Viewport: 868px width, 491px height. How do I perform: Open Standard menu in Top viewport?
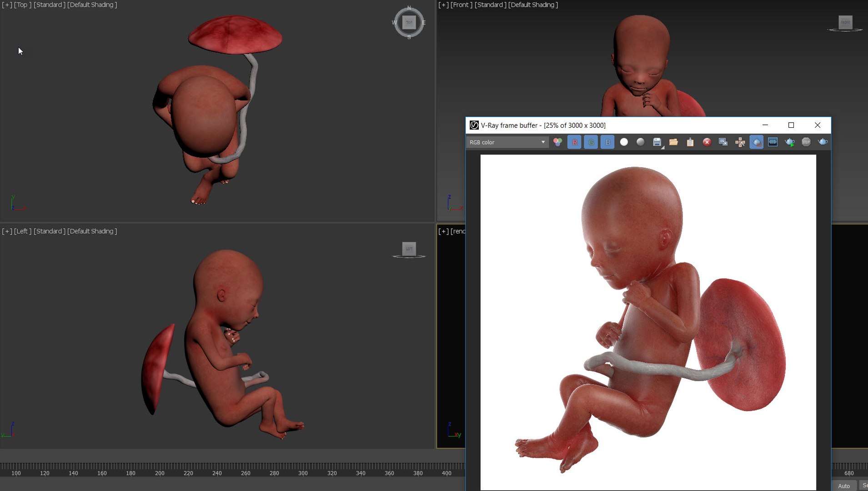(x=50, y=5)
